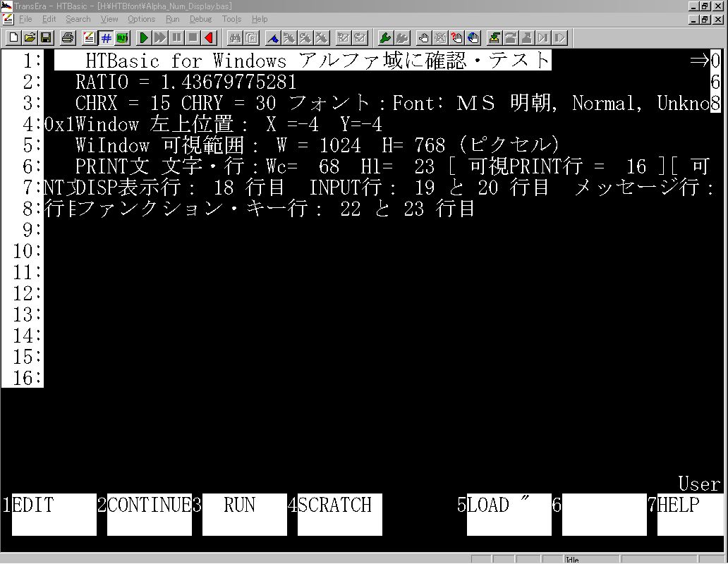This screenshot has width=728, height=564.
Task: Pause the running program
Action: [x=177, y=37]
